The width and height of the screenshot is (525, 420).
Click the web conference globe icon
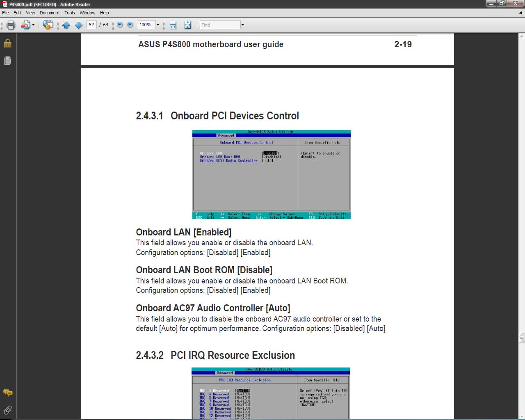coord(48,25)
